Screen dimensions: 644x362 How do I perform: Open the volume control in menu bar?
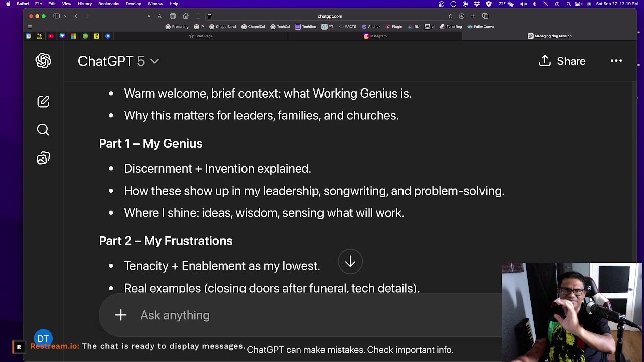click(x=523, y=4)
